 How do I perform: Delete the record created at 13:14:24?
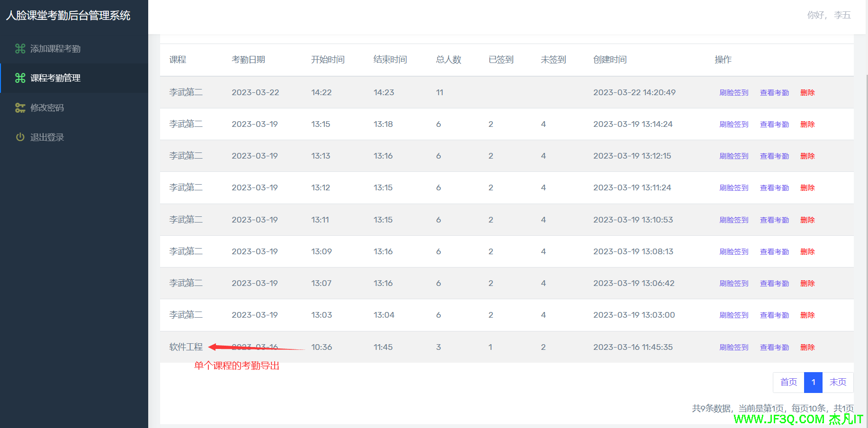[x=807, y=125]
